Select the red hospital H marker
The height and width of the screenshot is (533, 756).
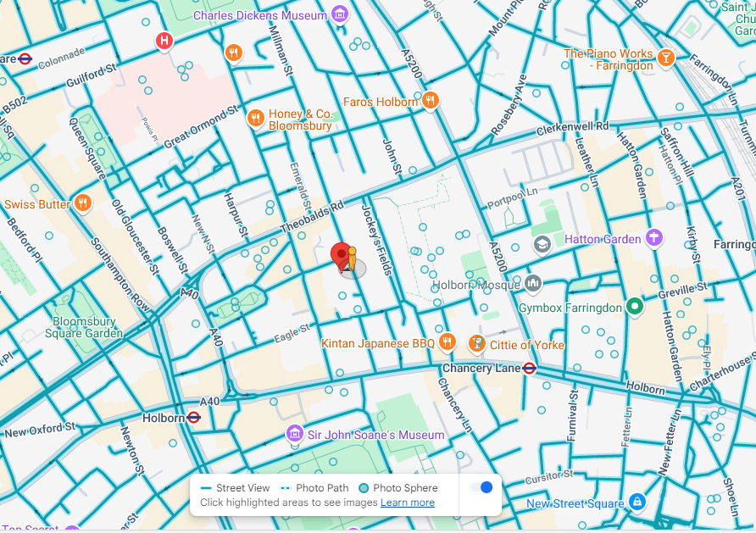tap(164, 41)
